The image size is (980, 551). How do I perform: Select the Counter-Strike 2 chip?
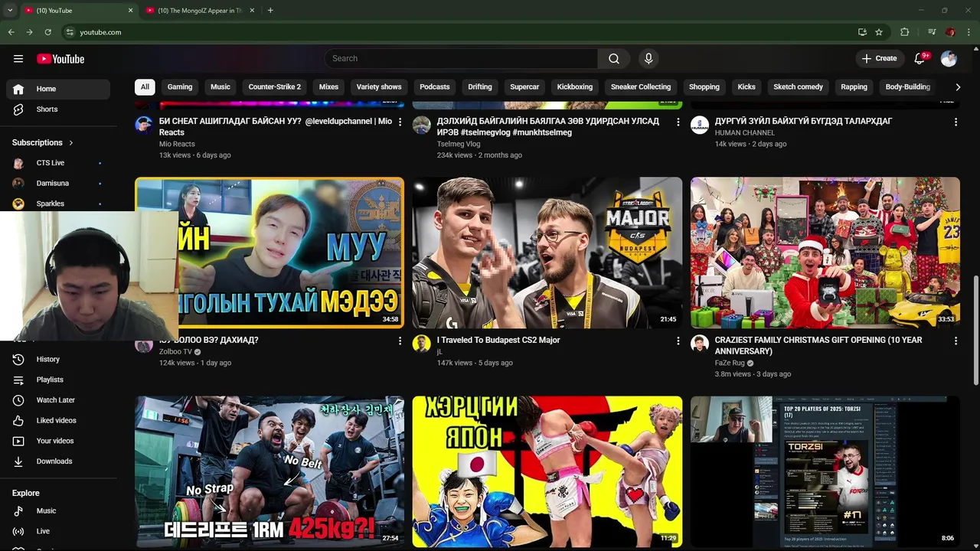(x=275, y=87)
